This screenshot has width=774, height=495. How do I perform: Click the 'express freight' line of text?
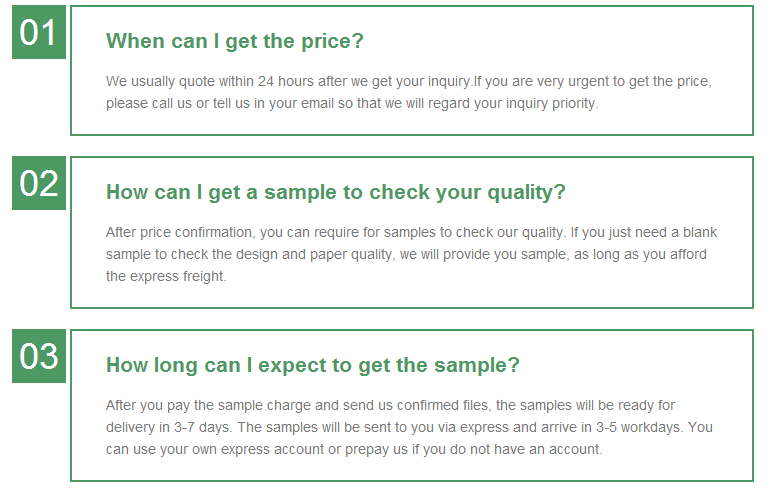coord(166,276)
